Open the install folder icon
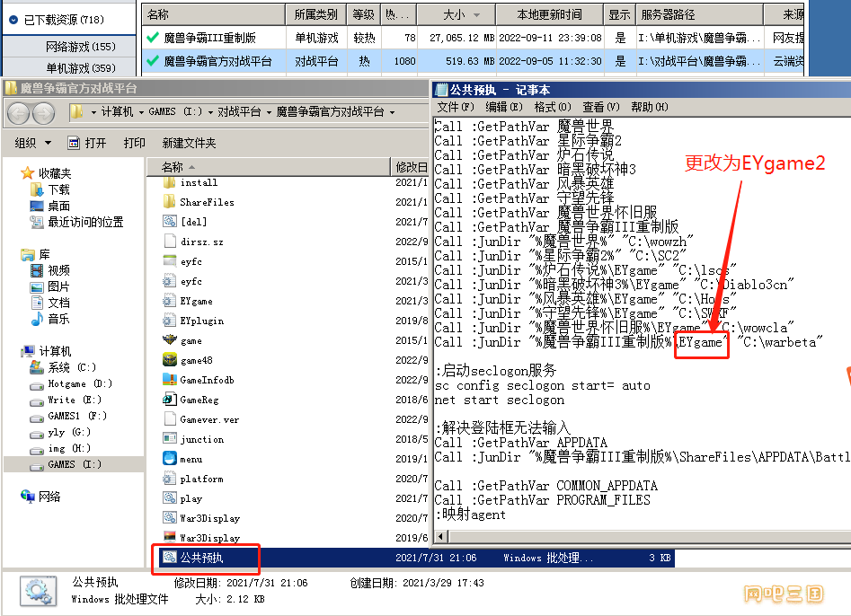This screenshot has height=616, width=851. click(169, 183)
